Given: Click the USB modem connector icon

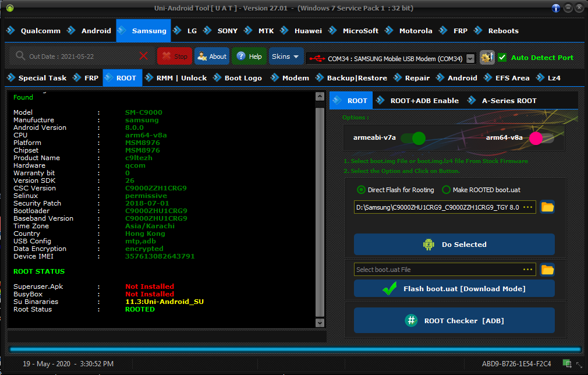Looking at the screenshot, I should (x=317, y=58).
